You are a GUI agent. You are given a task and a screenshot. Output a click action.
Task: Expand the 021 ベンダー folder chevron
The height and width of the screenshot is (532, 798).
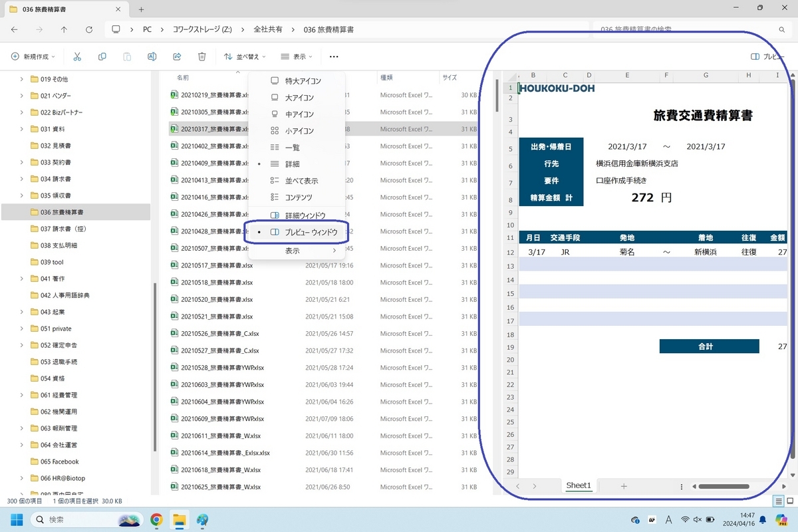pos(21,95)
